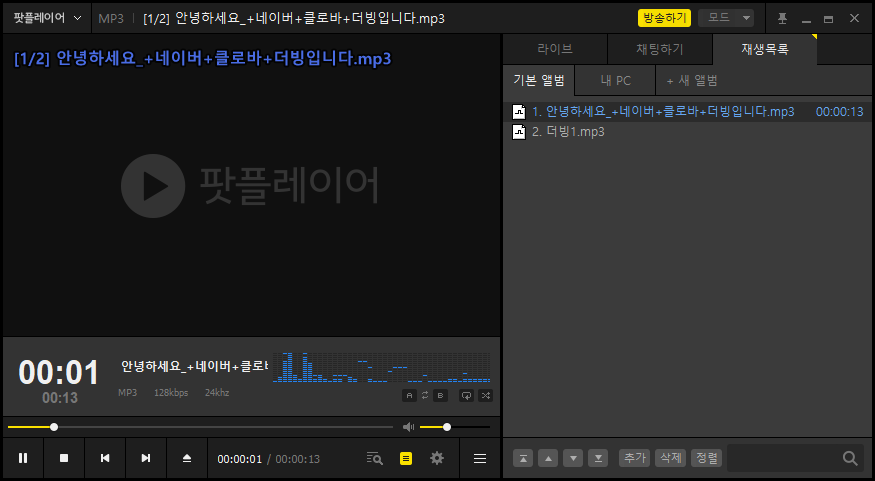
Task: Click file icon of 더빙1.mp3 entry
Action: point(519,132)
